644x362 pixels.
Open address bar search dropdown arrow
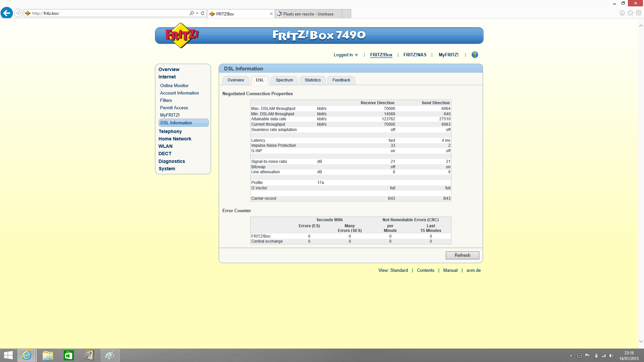coord(197,13)
